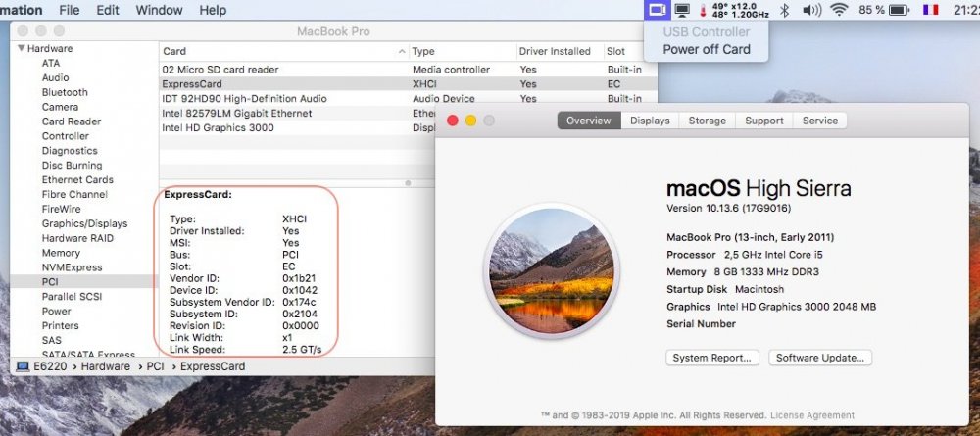Click the battery status icon
This screenshot has height=436, width=980.
point(900,11)
